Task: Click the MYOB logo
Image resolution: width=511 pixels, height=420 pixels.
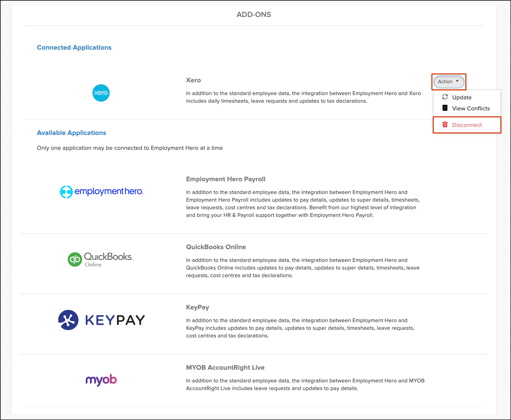Action: pyautogui.click(x=101, y=380)
